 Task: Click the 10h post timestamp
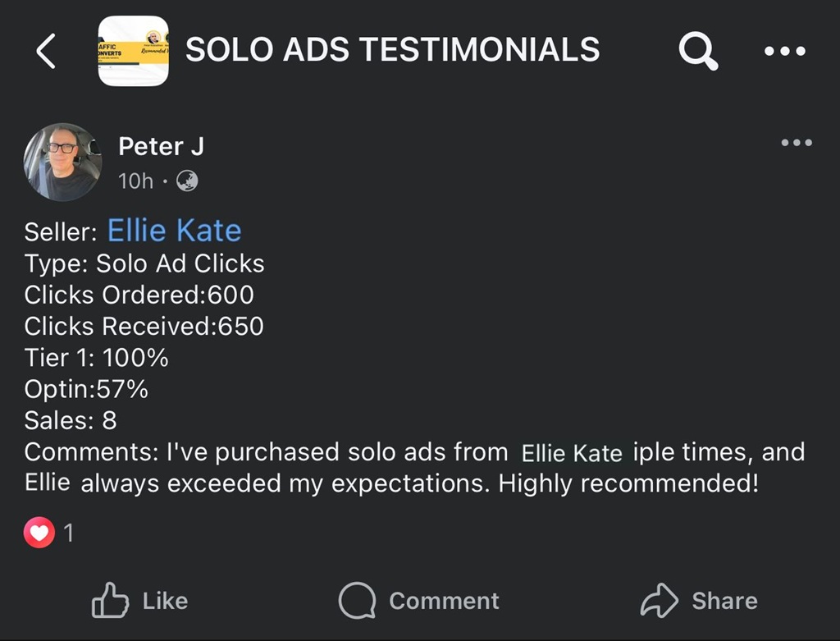(x=135, y=181)
